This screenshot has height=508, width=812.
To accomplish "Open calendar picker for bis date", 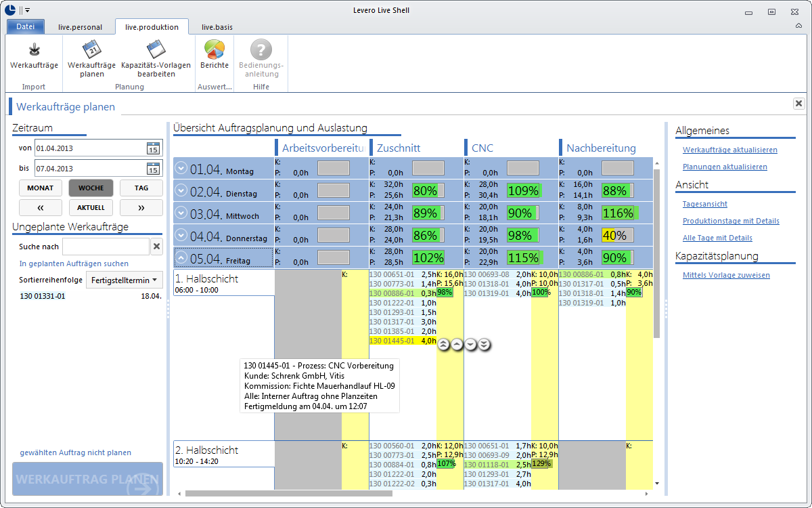I will (153, 168).
